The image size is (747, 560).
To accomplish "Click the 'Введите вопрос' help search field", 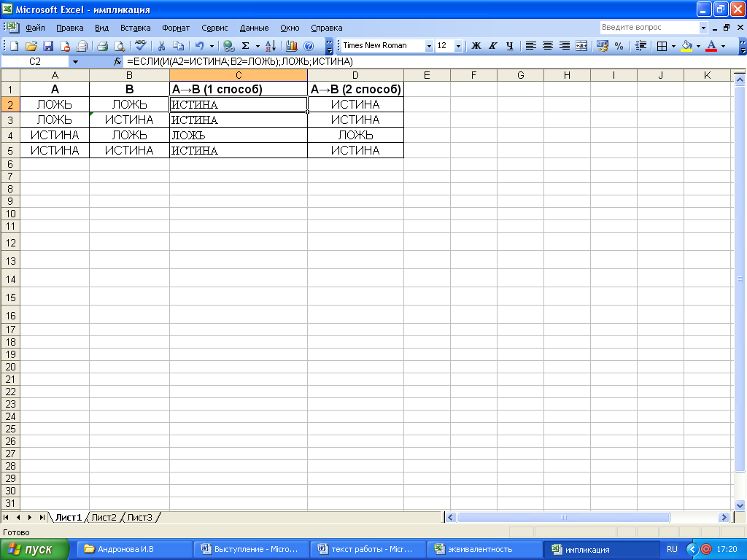I will [x=649, y=28].
